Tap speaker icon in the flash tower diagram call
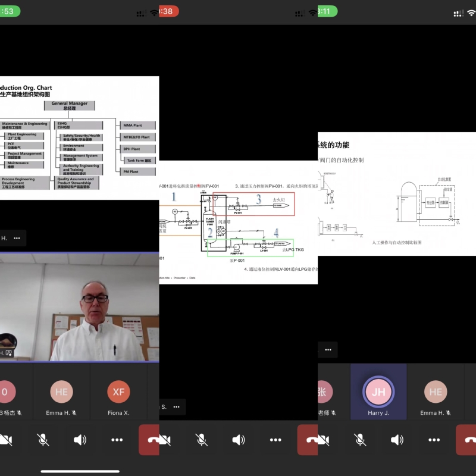 click(x=239, y=440)
